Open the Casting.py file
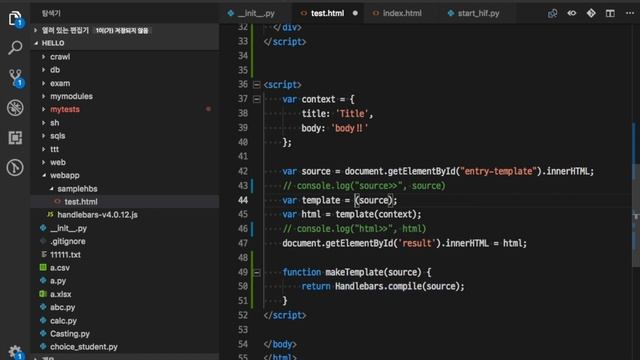Image resolution: width=640 pixels, height=360 pixels. (70, 333)
